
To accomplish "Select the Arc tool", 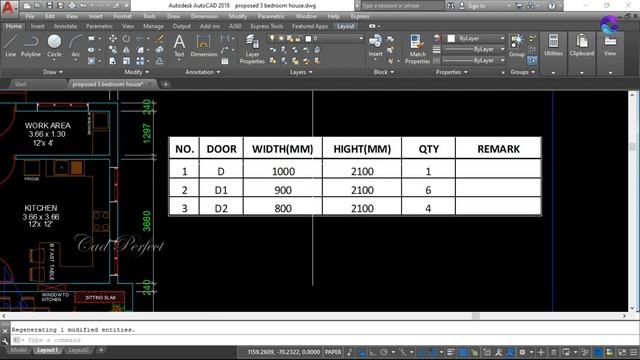I will pos(76,46).
